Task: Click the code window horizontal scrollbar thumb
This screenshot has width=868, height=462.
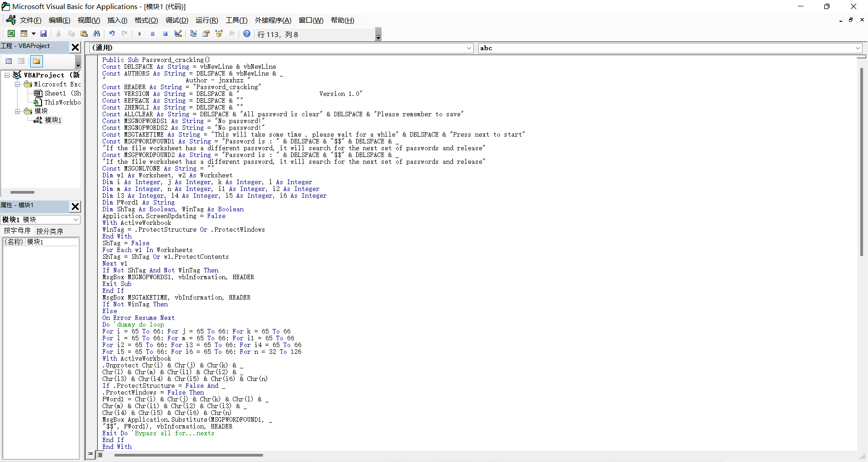Action: click(x=189, y=455)
